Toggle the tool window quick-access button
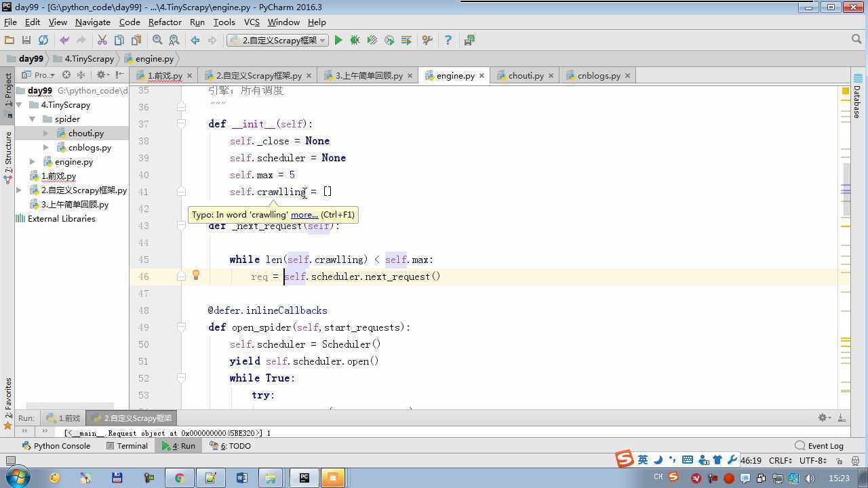Image resolution: width=868 pixels, height=488 pixels. 10,460
